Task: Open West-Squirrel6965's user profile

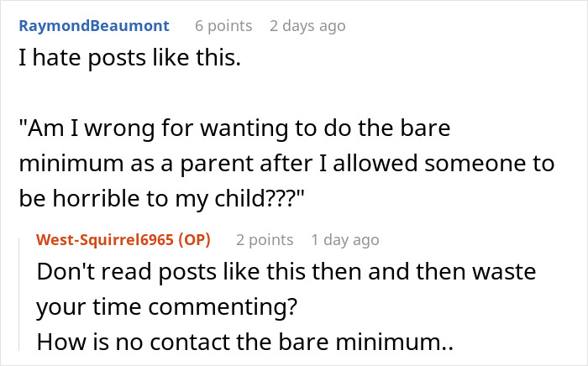Action: pyautogui.click(x=105, y=239)
